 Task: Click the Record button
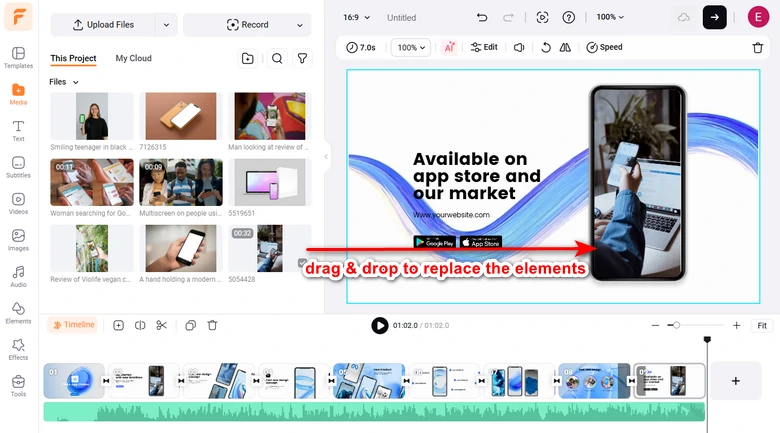[x=247, y=25]
